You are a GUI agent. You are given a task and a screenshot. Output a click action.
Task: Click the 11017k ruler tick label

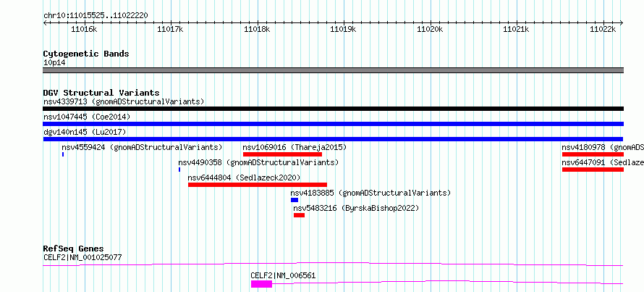pos(171,29)
